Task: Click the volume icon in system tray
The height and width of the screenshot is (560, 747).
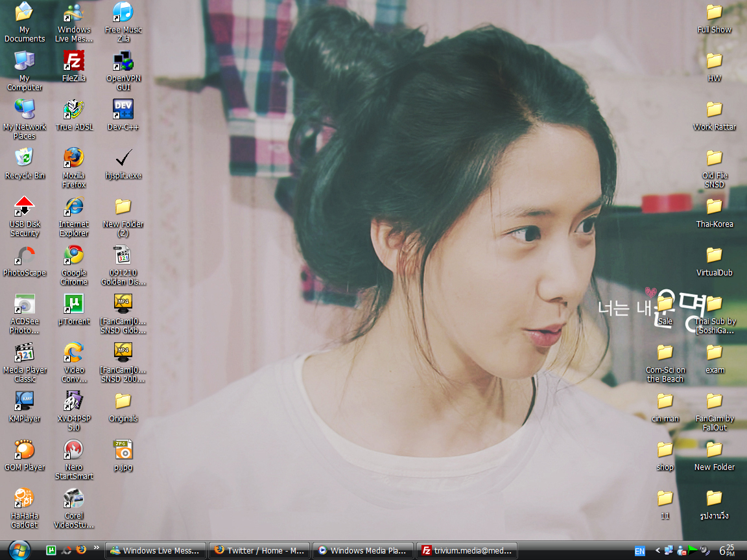Action: click(x=704, y=550)
